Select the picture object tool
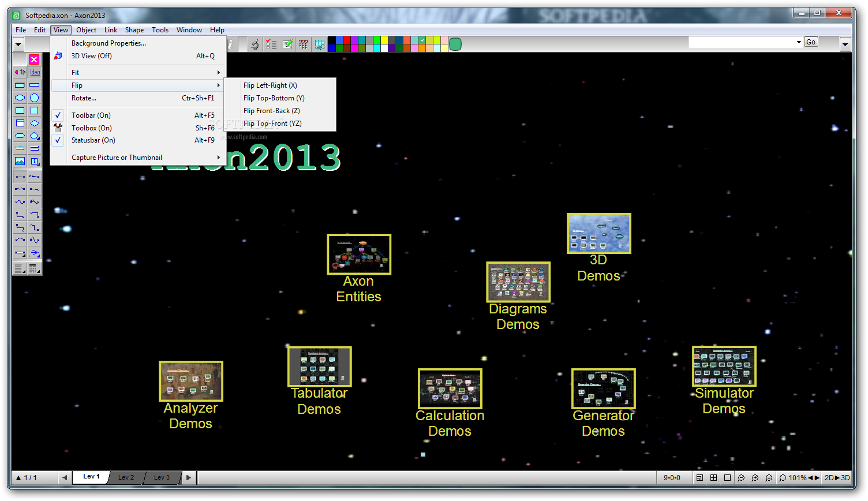Screen dimensions: 868x501 (20, 161)
